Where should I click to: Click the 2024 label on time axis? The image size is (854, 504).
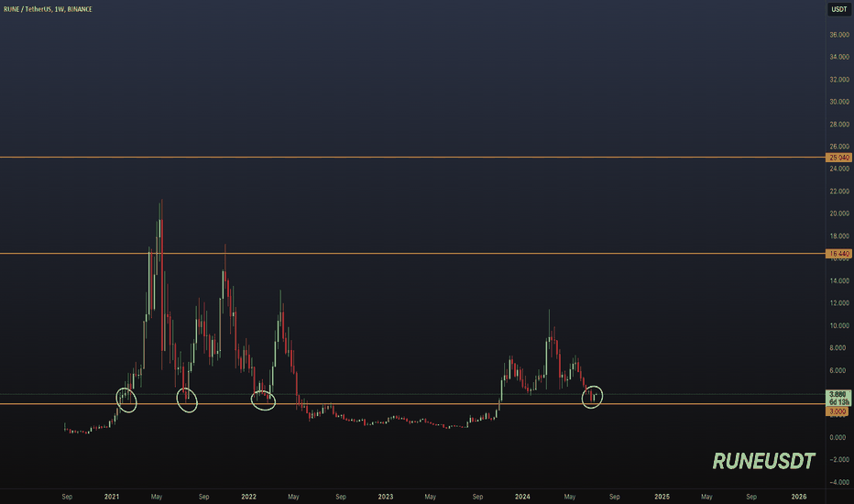[x=522, y=497]
